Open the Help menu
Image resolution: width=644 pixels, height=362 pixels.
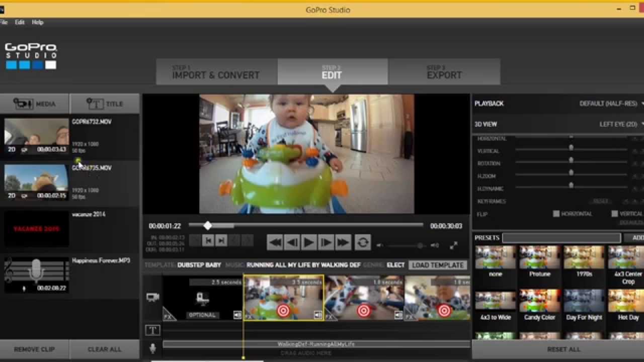(x=38, y=22)
